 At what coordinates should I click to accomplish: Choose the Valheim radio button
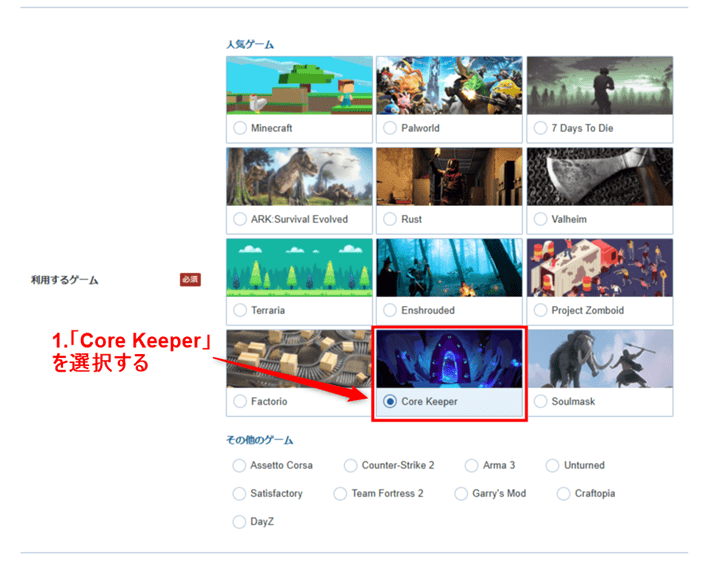click(x=540, y=219)
